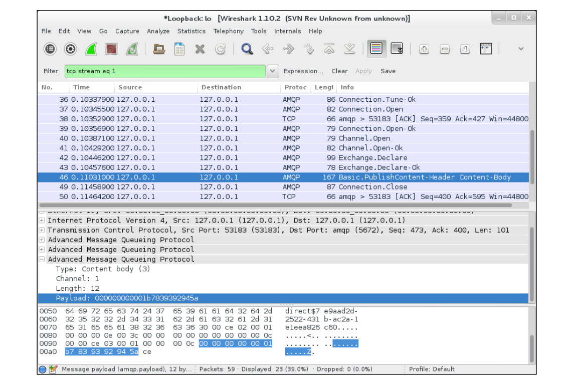Image resolution: width=565 pixels, height=392 pixels.
Task: Open the Statistics menu
Action: [192, 31]
